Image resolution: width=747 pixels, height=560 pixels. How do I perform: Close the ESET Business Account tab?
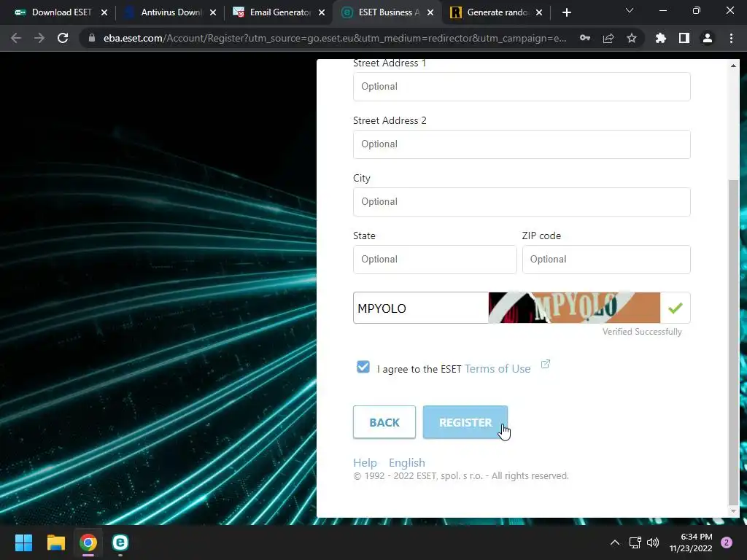point(430,12)
